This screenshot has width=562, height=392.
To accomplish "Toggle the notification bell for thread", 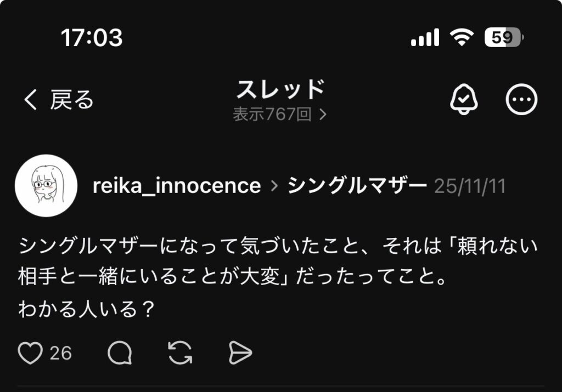I will coord(464,100).
